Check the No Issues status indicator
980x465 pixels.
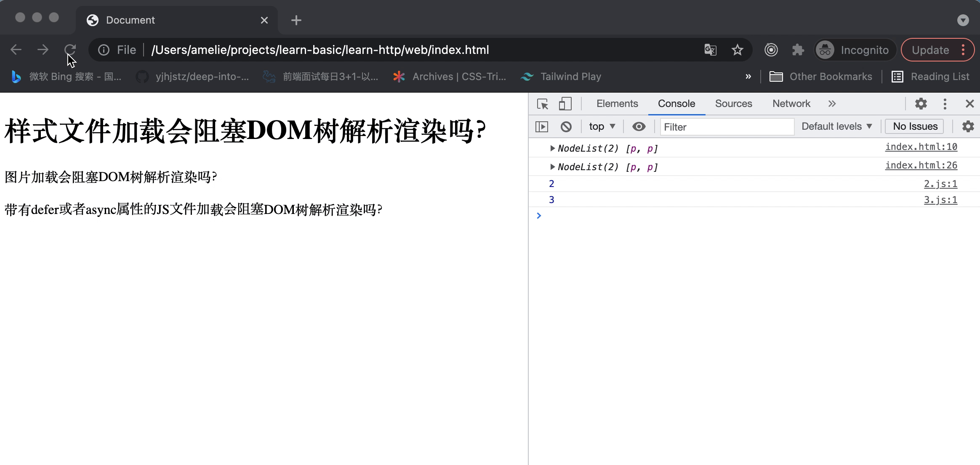pos(914,126)
